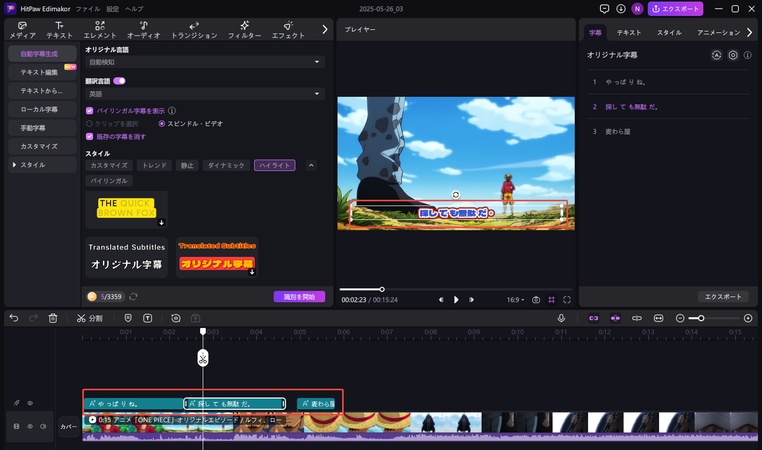
Task: Mute the video track audio
Action: tap(43, 426)
